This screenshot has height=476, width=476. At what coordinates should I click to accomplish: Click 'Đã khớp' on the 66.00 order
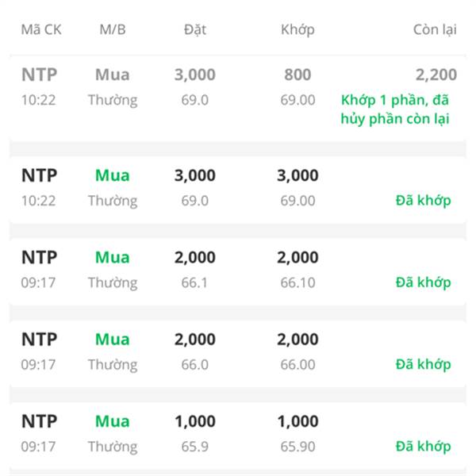tap(423, 364)
